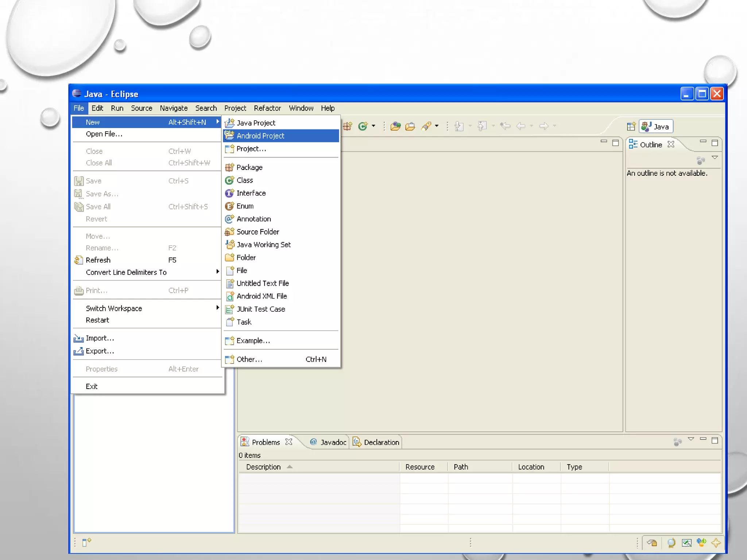This screenshot has height=560, width=747.
Task: Click the globe icon in bottom trim
Action: click(x=671, y=543)
